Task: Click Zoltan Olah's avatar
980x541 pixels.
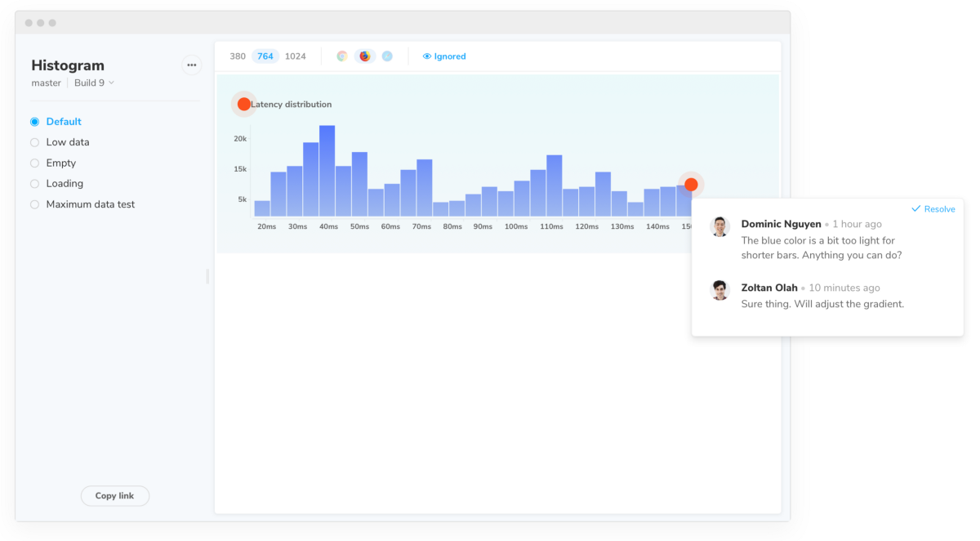Action: pos(719,290)
